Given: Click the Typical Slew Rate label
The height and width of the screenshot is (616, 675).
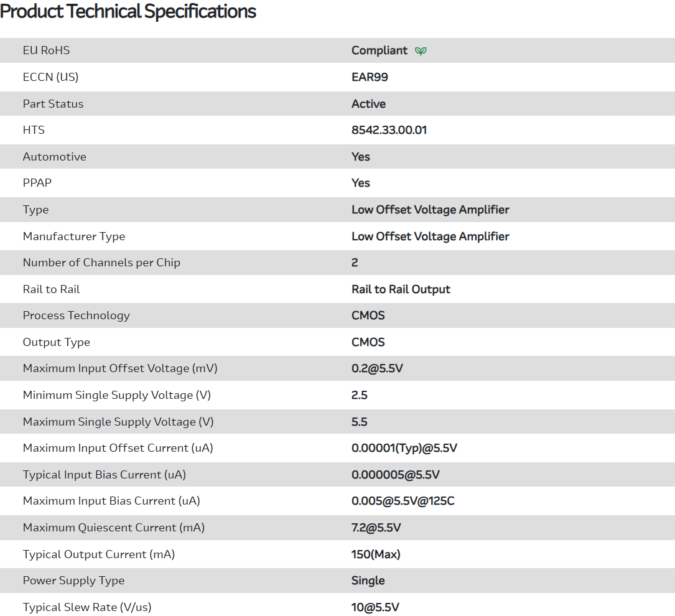Looking at the screenshot, I should point(86,607).
